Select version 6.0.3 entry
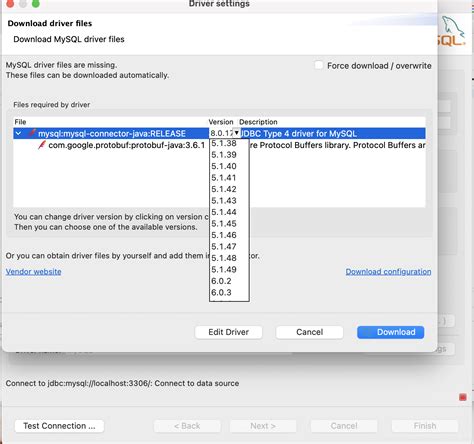 222,292
